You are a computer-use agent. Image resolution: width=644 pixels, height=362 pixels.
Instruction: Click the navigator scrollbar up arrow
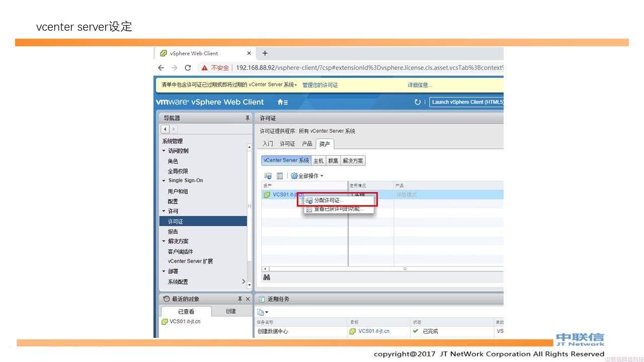tap(250, 148)
